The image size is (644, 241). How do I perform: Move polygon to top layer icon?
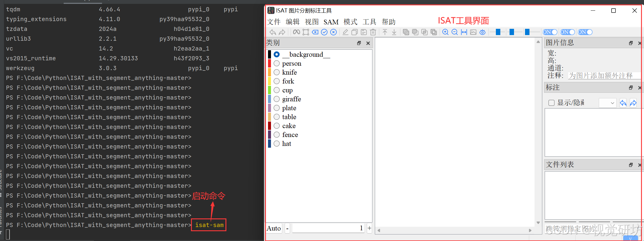[x=385, y=32]
